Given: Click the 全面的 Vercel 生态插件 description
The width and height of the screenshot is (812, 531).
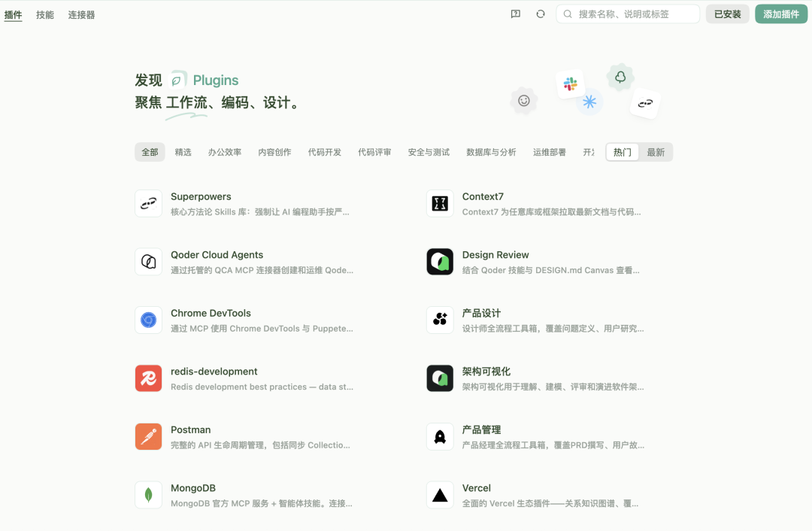Looking at the screenshot, I should (x=550, y=503).
